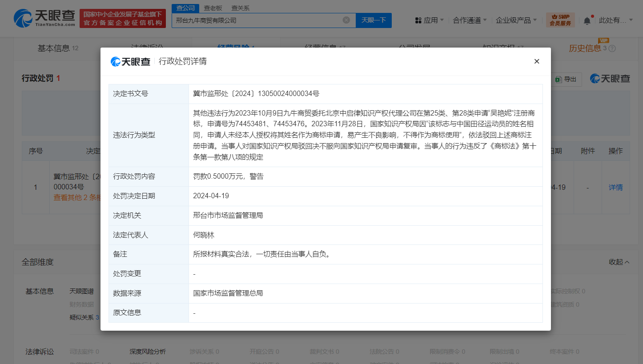Image resolution: width=643 pixels, height=364 pixels.
Task: Click the date value 2024-04-19 in dialog
Action: (x=211, y=196)
